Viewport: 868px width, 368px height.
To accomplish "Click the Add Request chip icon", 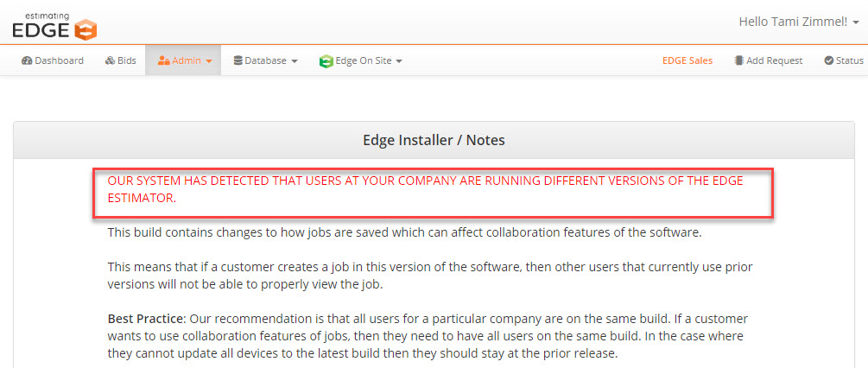I will (x=738, y=60).
